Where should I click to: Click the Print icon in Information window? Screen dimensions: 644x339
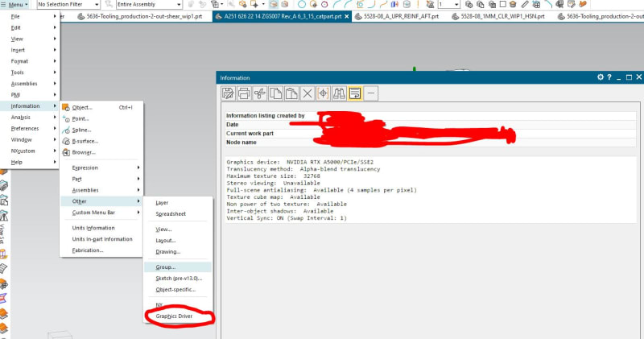pyautogui.click(x=244, y=93)
